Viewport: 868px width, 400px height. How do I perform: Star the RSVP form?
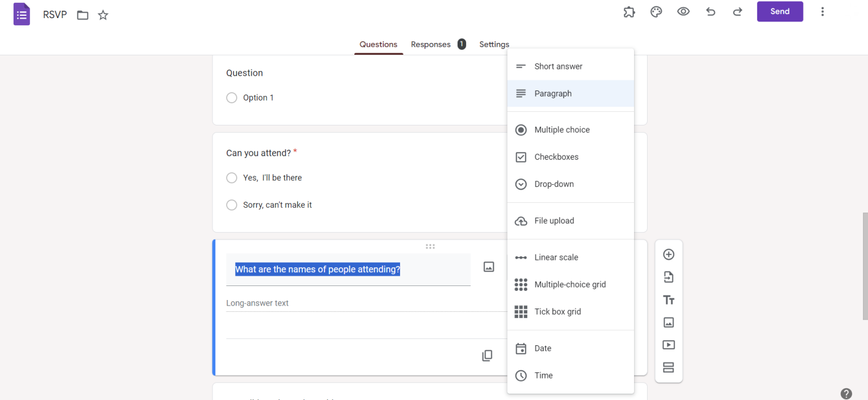click(103, 15)
